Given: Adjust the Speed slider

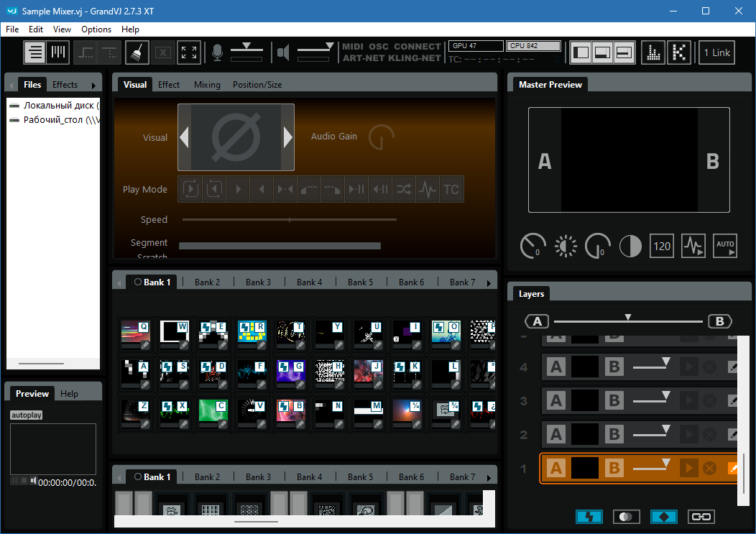Looking at the screenshot, I should [290, 219].
